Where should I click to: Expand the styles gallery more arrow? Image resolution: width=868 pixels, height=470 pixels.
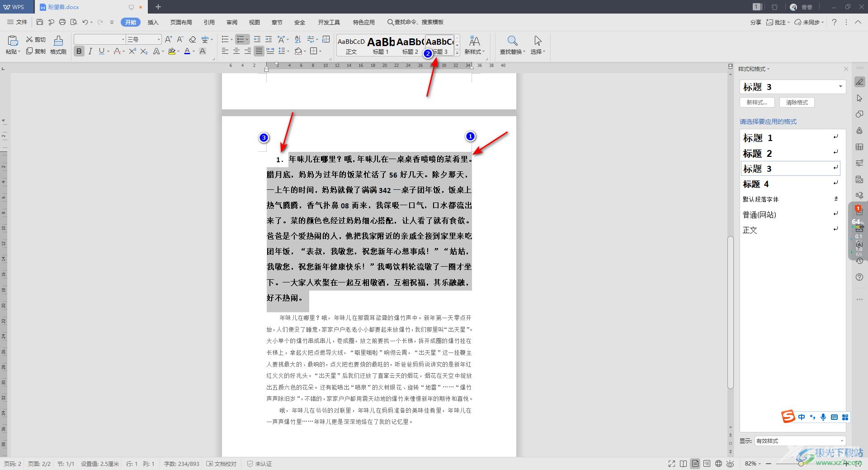457,52
